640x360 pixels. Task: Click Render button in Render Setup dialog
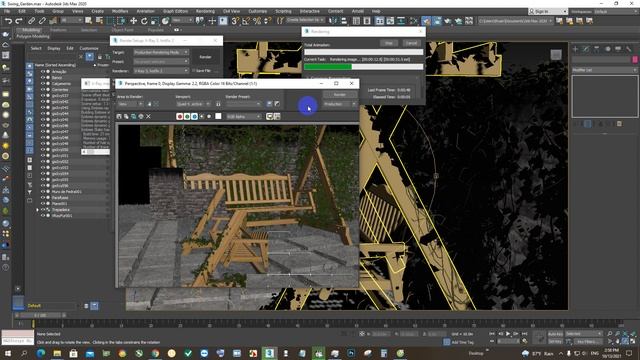(x=205, y=57)
